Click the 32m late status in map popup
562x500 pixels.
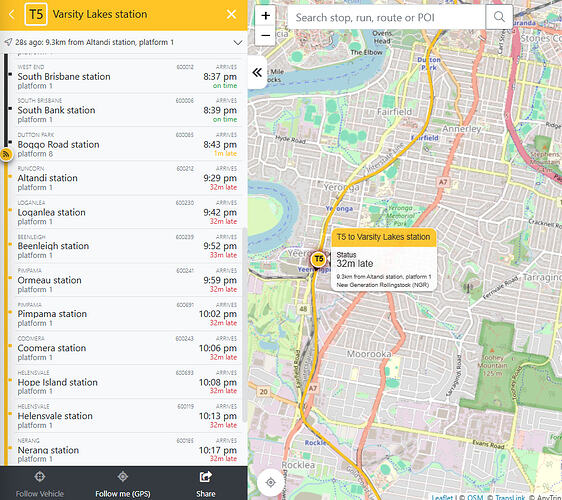pos(355,264)
